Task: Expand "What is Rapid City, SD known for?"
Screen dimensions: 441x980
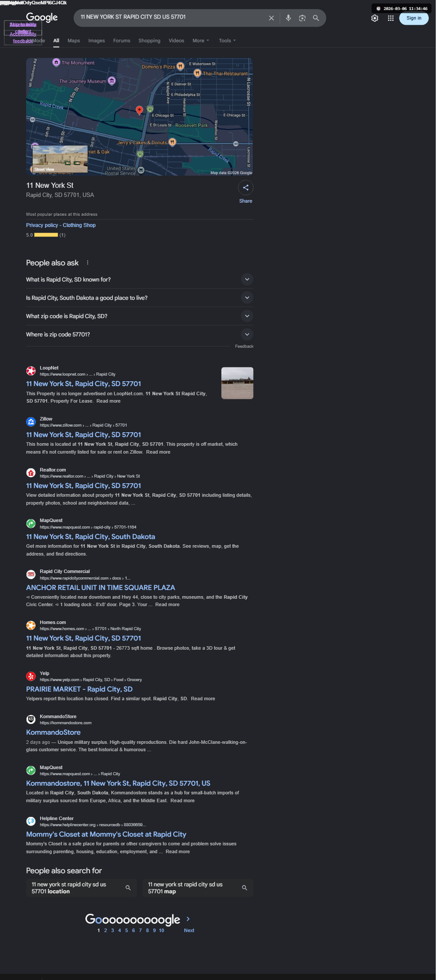Action: (139, 279)
